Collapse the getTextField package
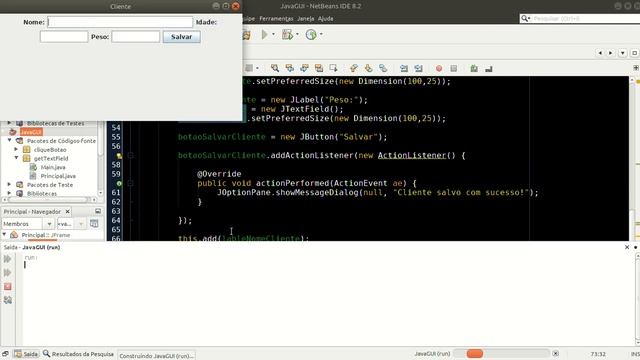Screen dimensions: 640x360 coord(17,158)
